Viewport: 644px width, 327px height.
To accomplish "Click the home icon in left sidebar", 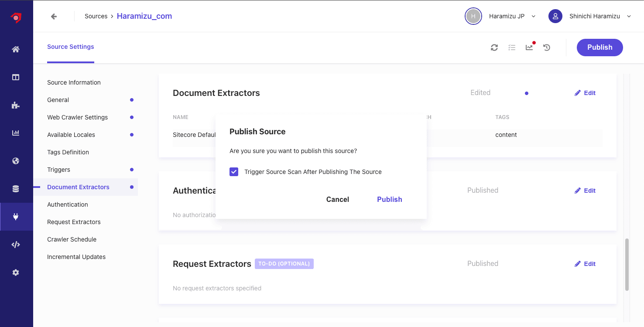I will 16,50.
